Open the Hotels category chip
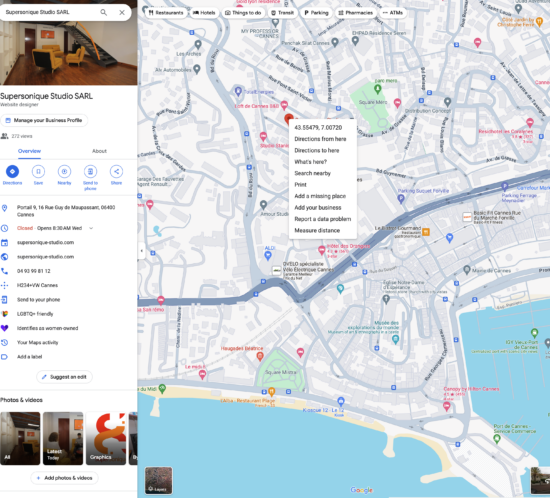Image resolution: width=550 pixels, height=498 pixels. point(204,13)
